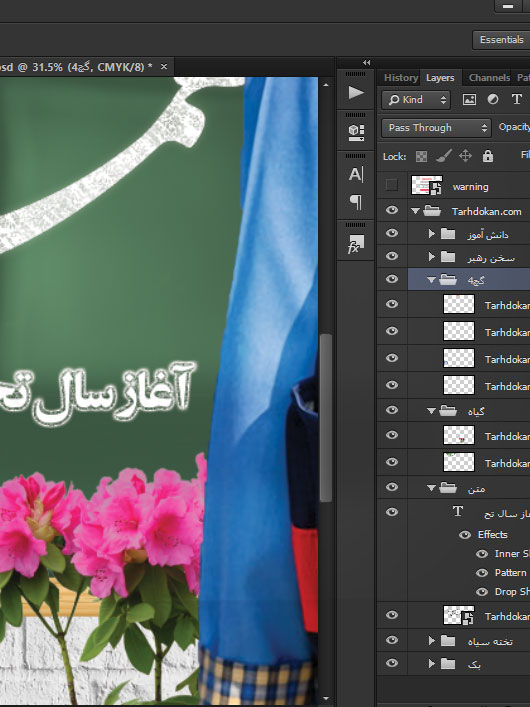Select the text layer T icon

point(458,511)
